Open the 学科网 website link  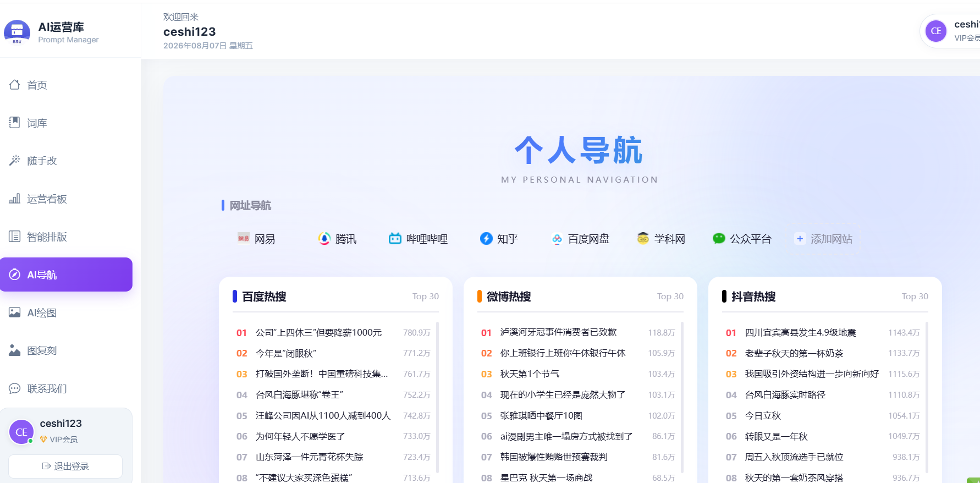[662, 239]
